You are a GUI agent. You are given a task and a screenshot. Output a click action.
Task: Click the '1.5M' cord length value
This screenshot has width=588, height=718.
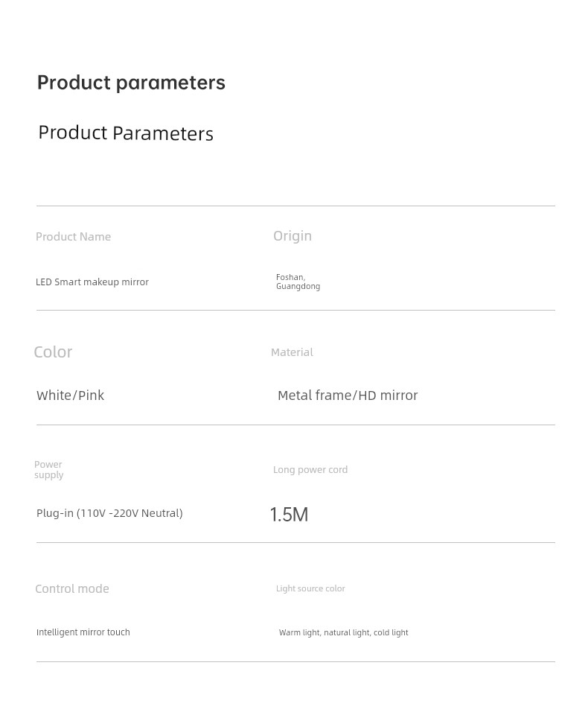[289, 515]
